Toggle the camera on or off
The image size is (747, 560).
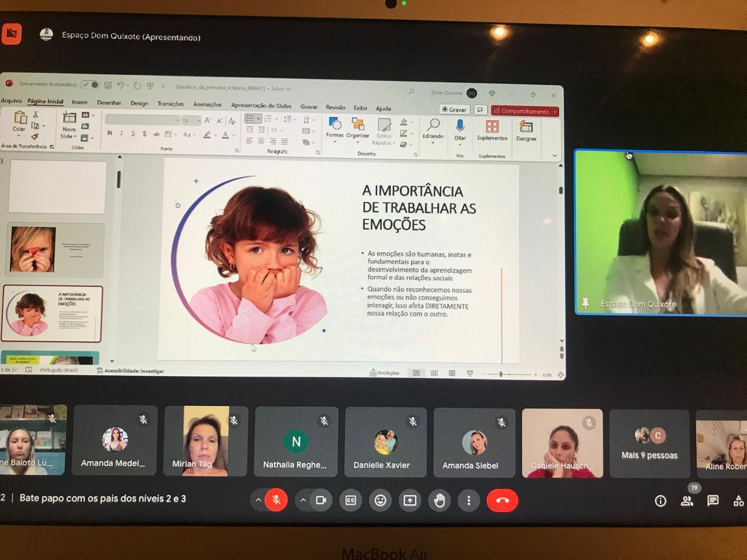pyautogui.click(x=320, y=501)
